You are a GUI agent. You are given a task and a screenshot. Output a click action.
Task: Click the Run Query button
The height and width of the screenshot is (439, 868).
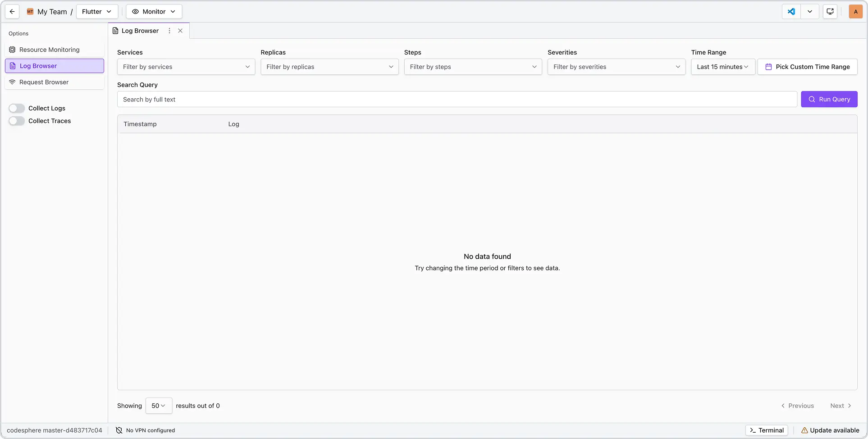[829, 99]
